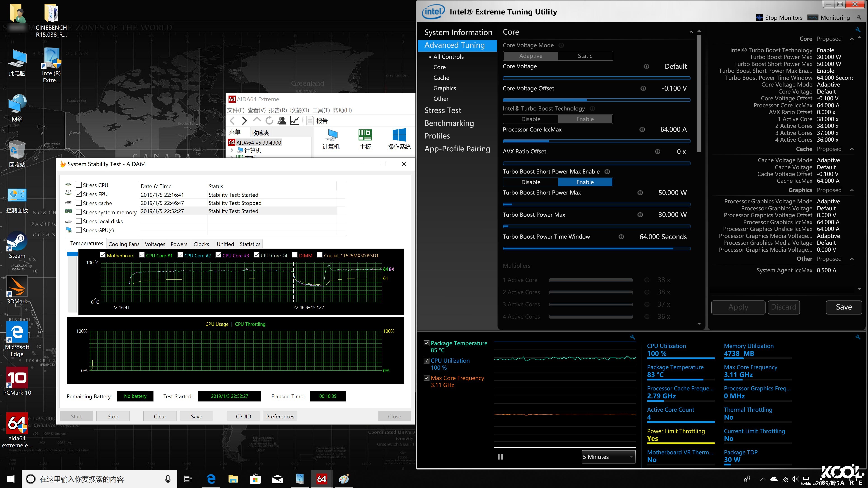Screen dimensions: 868x488
Task: Click the Core Voltage Offset info icon
Action: point(643,89)
